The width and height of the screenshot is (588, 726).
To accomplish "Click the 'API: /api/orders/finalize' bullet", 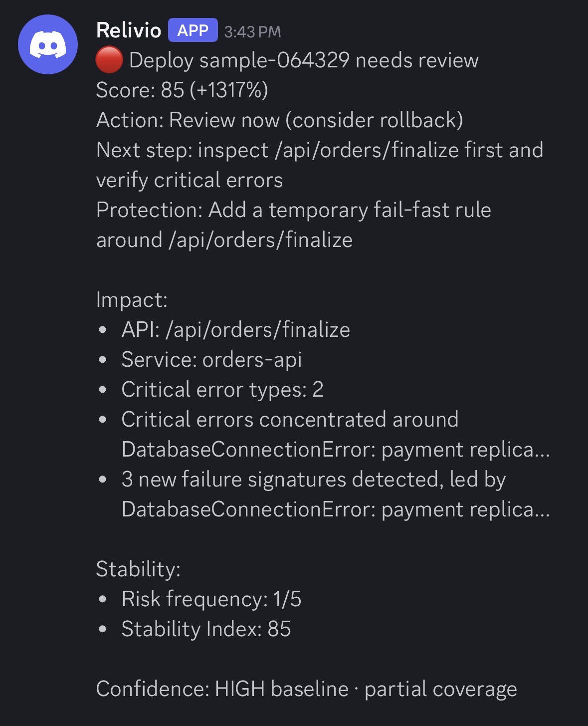I will pos(236,330).
